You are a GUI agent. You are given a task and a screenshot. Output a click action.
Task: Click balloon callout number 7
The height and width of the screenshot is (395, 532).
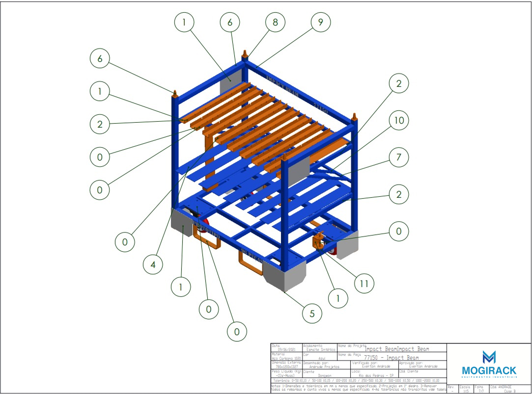pyautogui.click(x=398, y=158)
